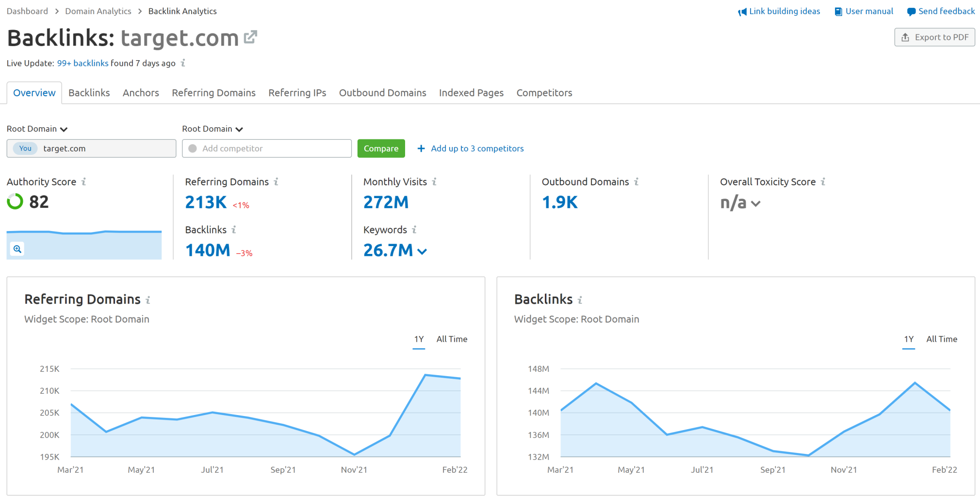Open Backlinks 140M value
The image size is (980, 500).
[208, 250]
